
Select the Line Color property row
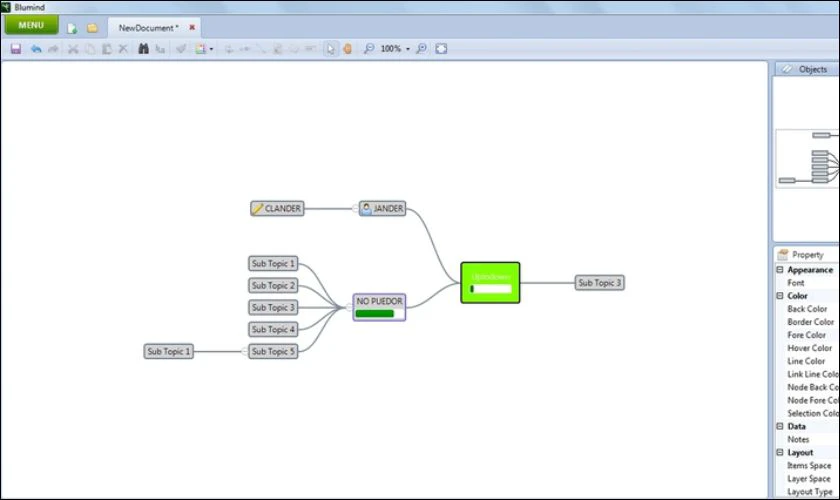(807, 361)
